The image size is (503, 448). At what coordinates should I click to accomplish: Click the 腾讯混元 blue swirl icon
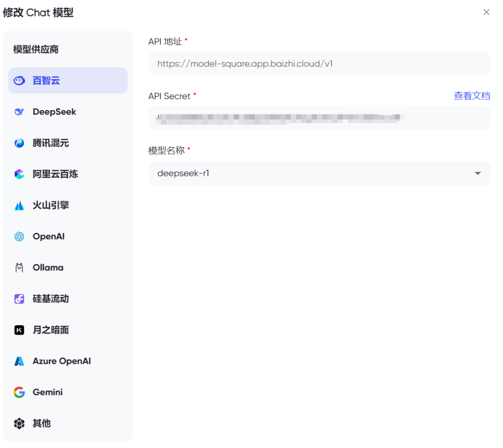click(19, 143)
